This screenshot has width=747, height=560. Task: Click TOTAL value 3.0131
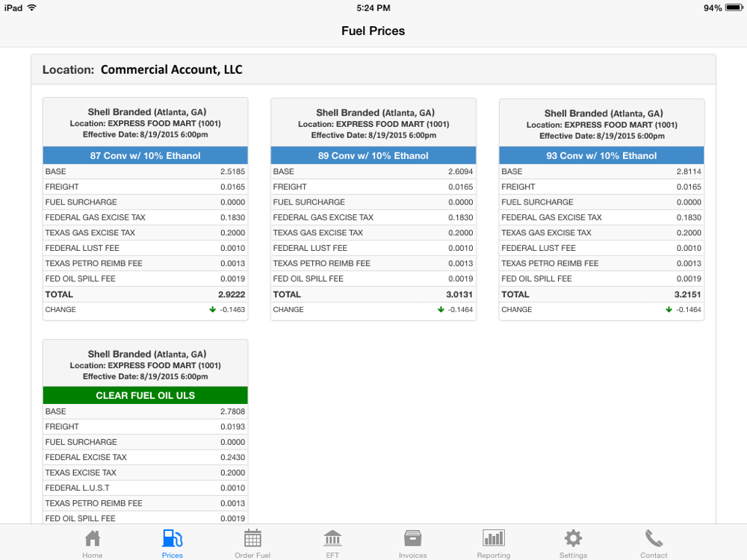459,294
